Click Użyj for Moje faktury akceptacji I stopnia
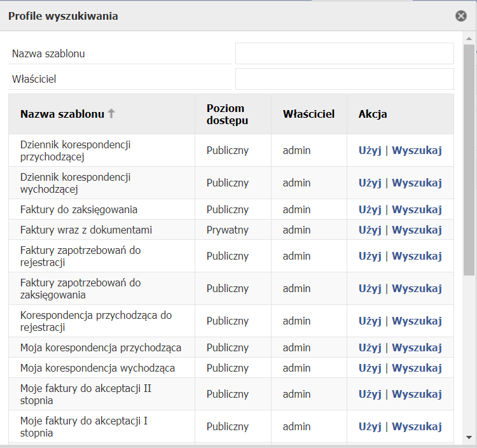The height and width of the screenshot is (448, 477). (370, 427)
